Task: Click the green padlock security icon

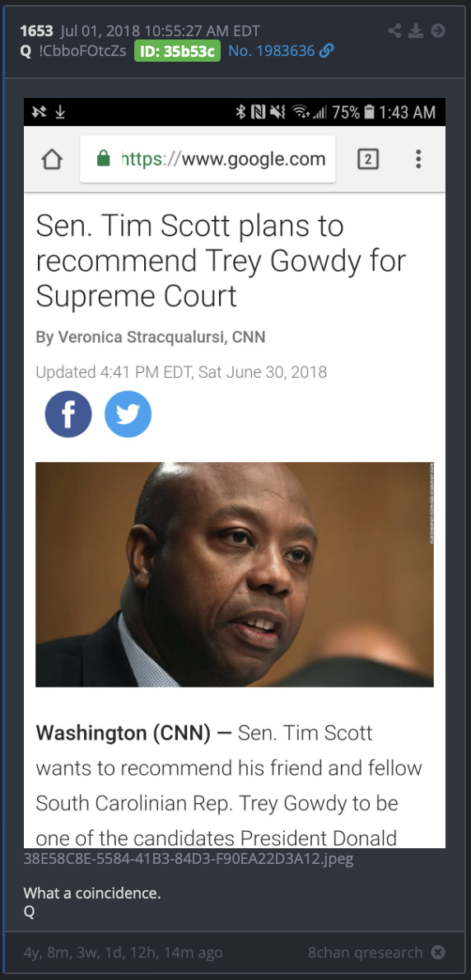Action: pyautogui.click(x=103, y=160)
